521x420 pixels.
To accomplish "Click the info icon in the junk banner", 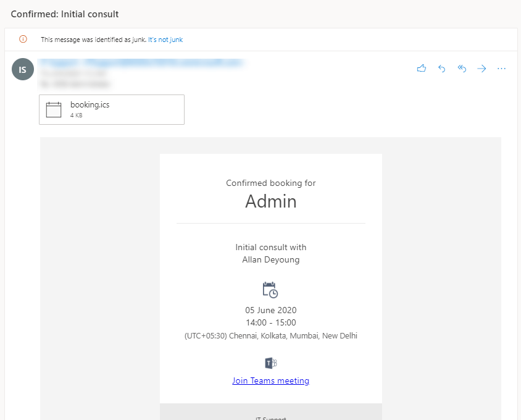I will tap(23, 39).
